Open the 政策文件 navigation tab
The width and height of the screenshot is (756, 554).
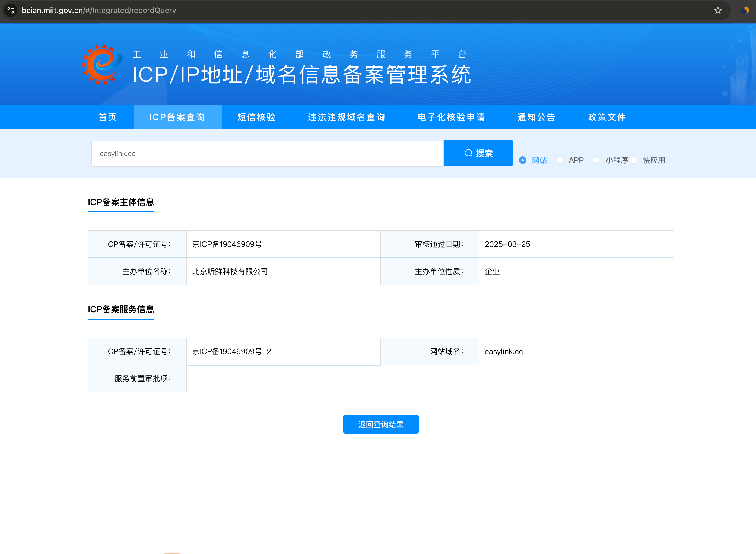pos(607,117)
